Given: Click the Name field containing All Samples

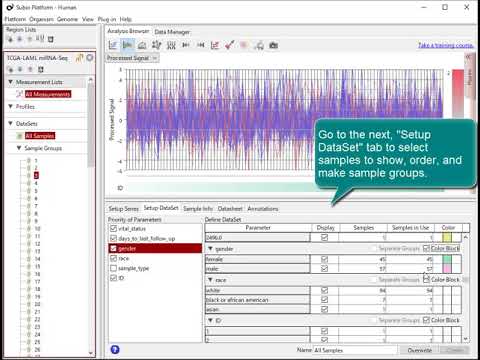Looking at the screenshot, I should [355, 350].
